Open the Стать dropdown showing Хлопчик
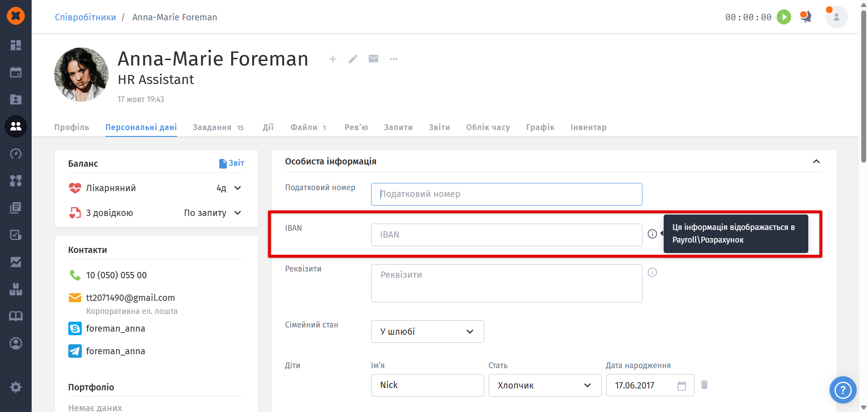Screen dimensions: 868x412 pyautogui.click(x=544, y=385)
